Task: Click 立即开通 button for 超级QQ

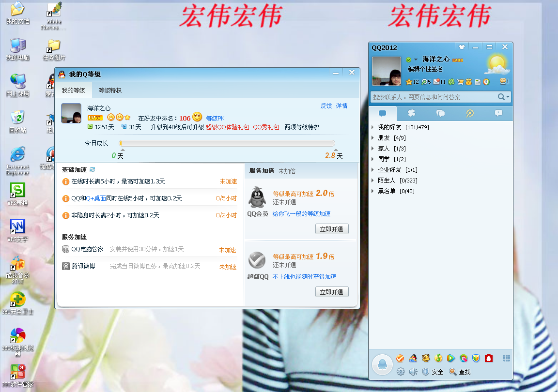Action: click(x=332, y=292)
